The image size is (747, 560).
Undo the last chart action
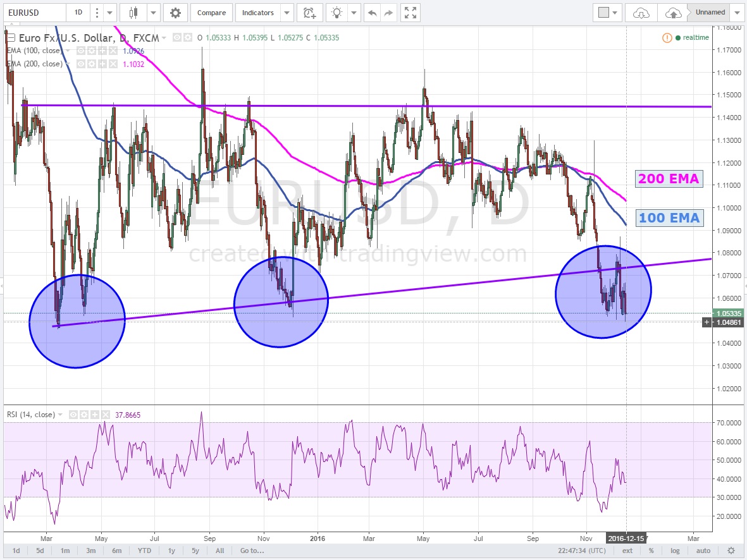[x=373, y=13]
